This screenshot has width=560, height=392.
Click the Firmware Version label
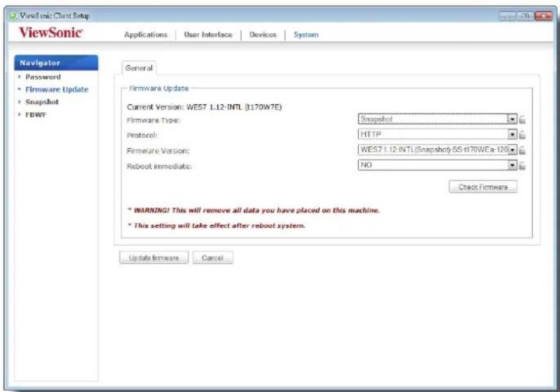158,151
